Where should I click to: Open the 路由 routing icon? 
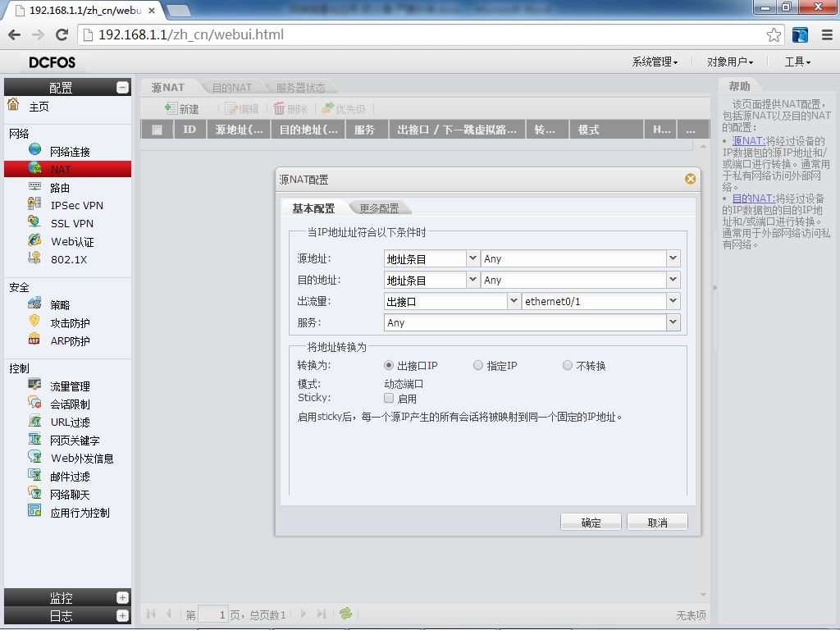(x=34, y=186)
